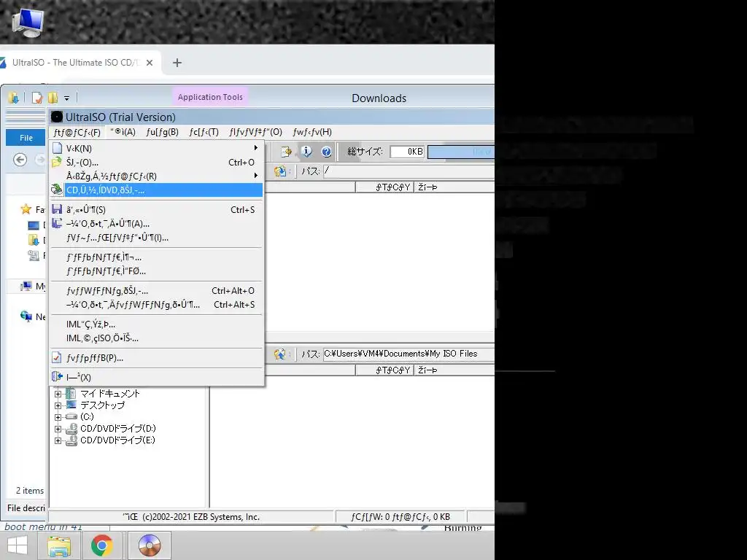Screen dimensions: 747x560
Task: Open the (T) tools menu in UltraISO
Action: pyautogui.click(x=204, y=132)
